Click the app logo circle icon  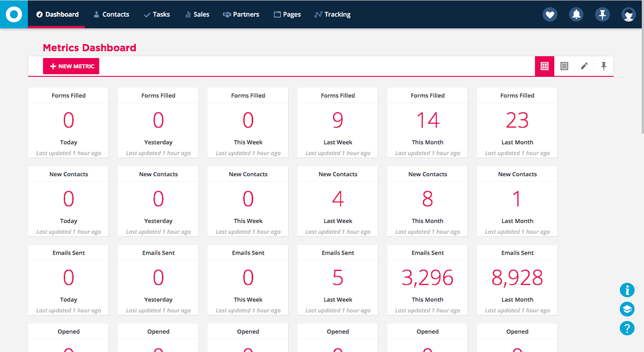click(14, 14)
